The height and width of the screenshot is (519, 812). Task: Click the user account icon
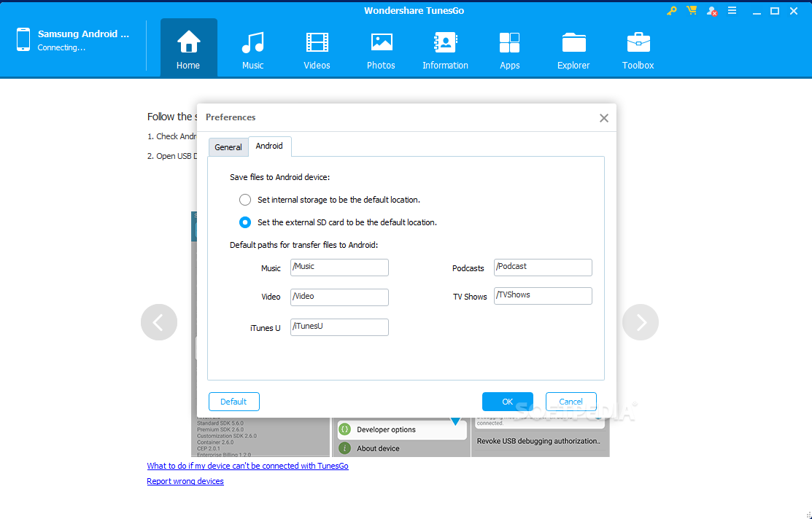coord(711,11)
